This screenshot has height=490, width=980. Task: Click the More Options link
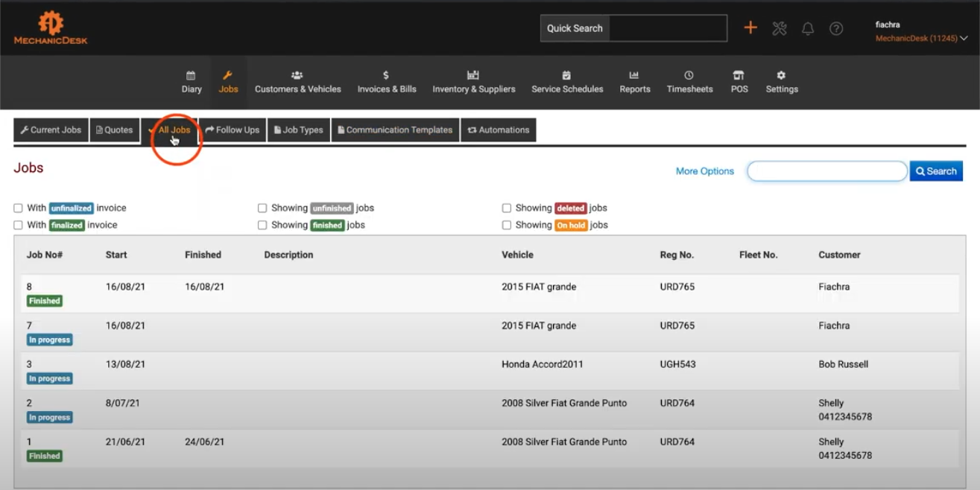(x=705, y=171)
